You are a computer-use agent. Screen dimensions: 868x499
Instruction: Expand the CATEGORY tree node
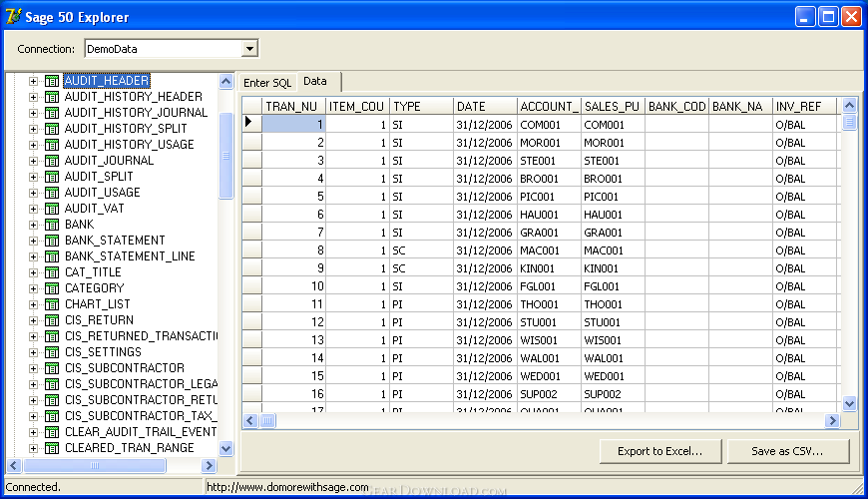click(33, 289)
